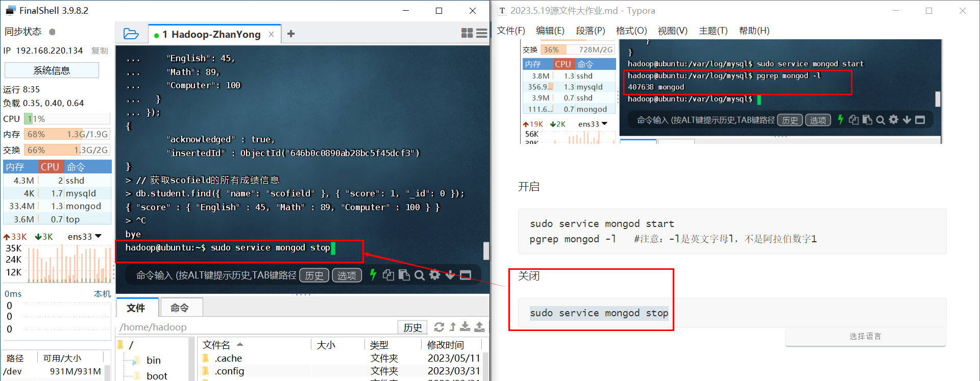The width and height of the screenshot is (980, 381).
Task: Open 编辑(E) menu in Typora
Action: click(x=550, y=31)
